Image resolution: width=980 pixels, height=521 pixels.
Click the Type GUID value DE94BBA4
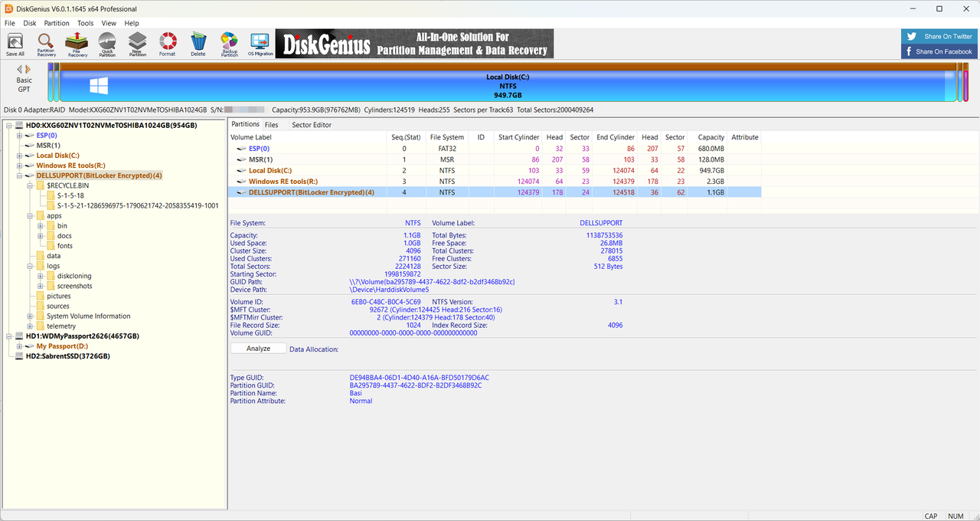pos(420,378)
